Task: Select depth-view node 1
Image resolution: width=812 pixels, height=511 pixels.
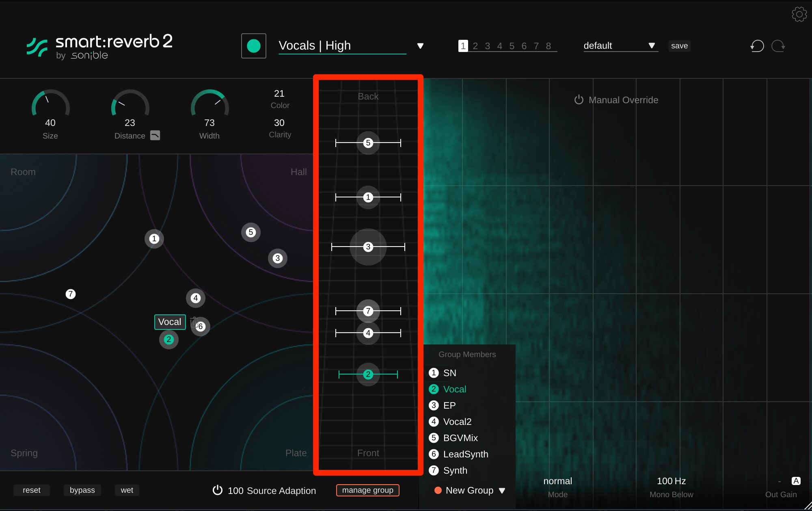Action: pos(368,197)
